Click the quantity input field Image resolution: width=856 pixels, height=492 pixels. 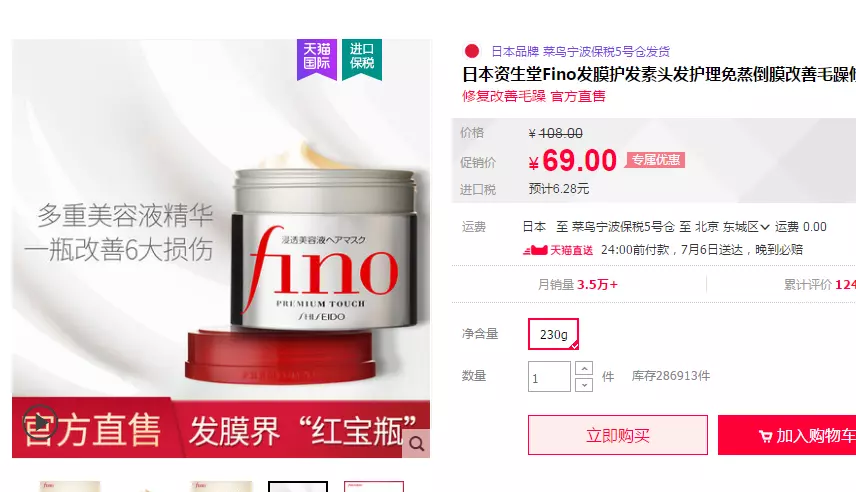[x=549, y=376]
